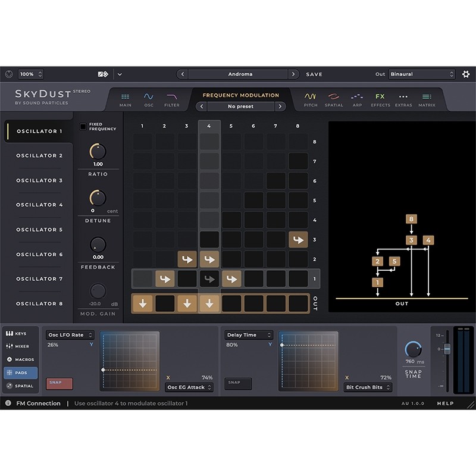Viewport: 476px width, 476px height.
Task: Select Oscillator 7
Action: click(39, 278)
